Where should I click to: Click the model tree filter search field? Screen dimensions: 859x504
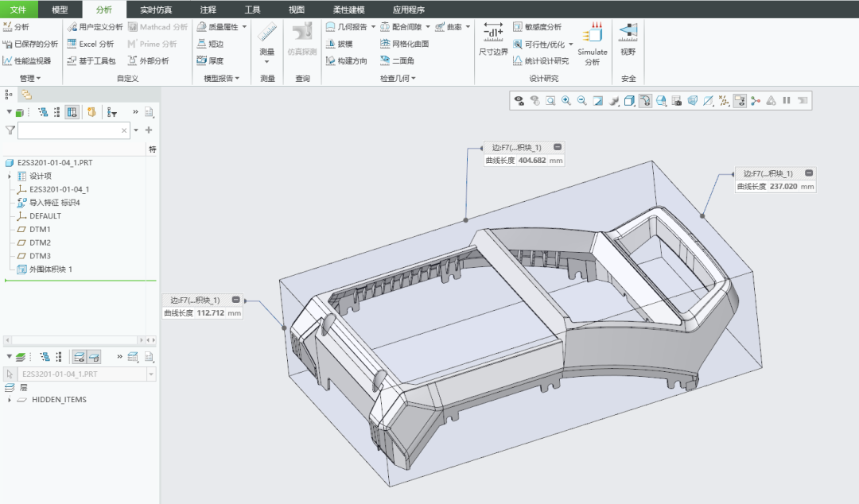73,130
